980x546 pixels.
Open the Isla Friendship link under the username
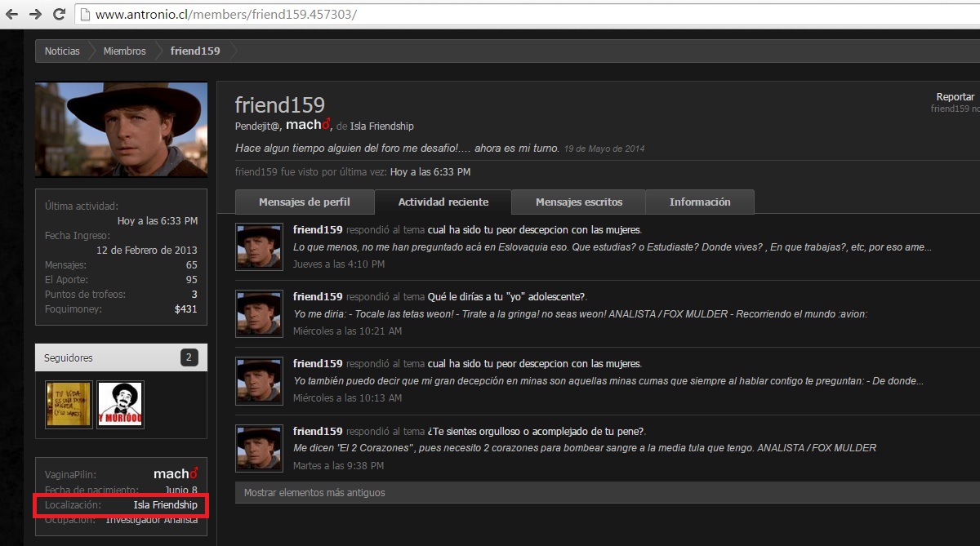[x=382, y=127]
